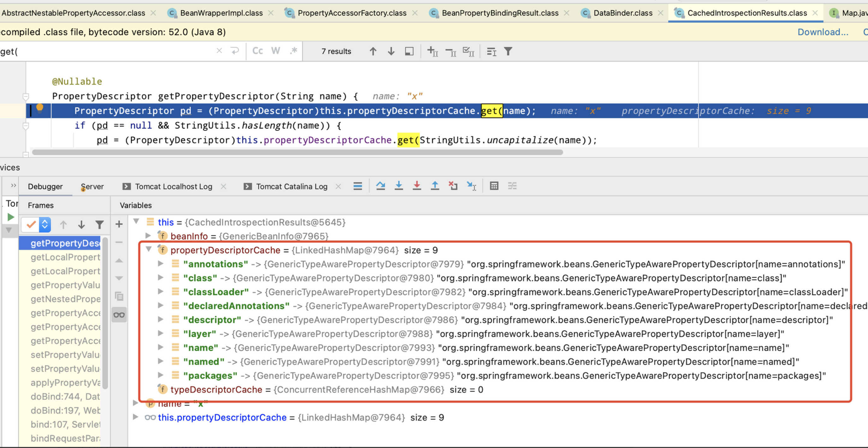This screenshot has width=868, height=448.
Task: Expand hidden tool tabs chevron
Action: pos(13,185)
